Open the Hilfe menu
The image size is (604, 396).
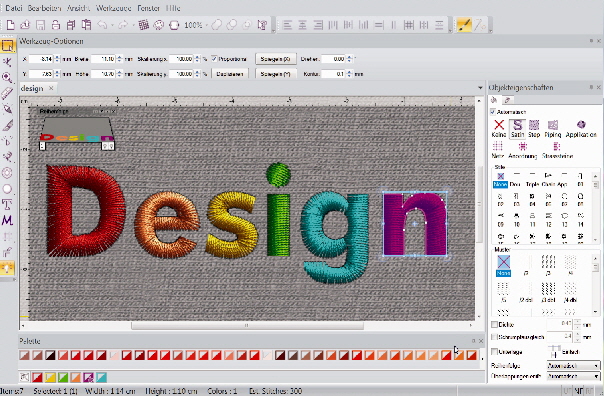click(173, 8)
